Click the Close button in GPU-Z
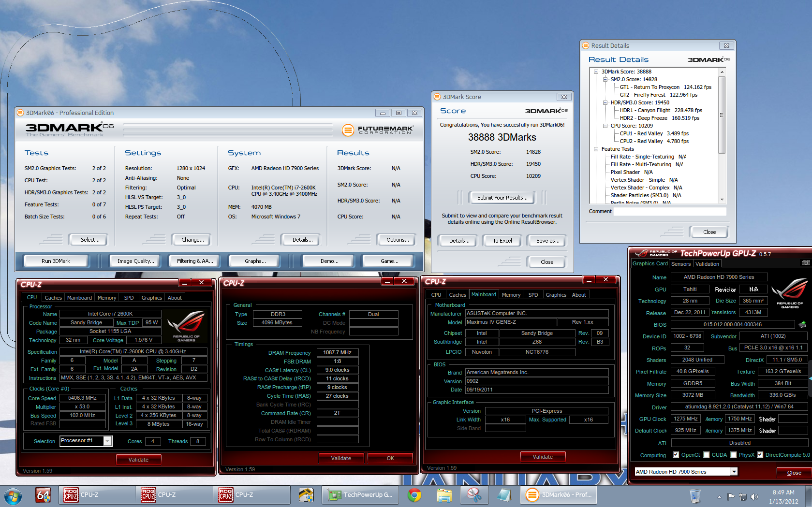The height and width of the screenshot is (507, 812). 794,473
